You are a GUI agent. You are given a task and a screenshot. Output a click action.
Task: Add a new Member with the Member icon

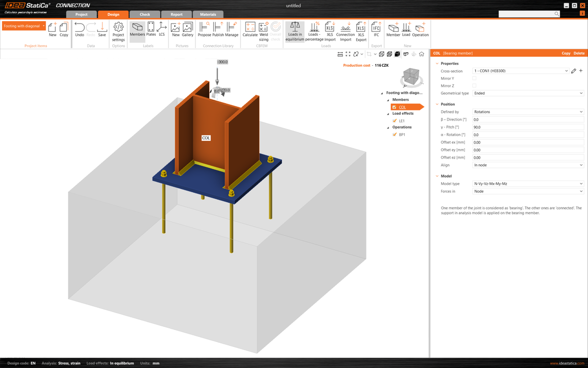pyautogui.click(x=393, y=30)
